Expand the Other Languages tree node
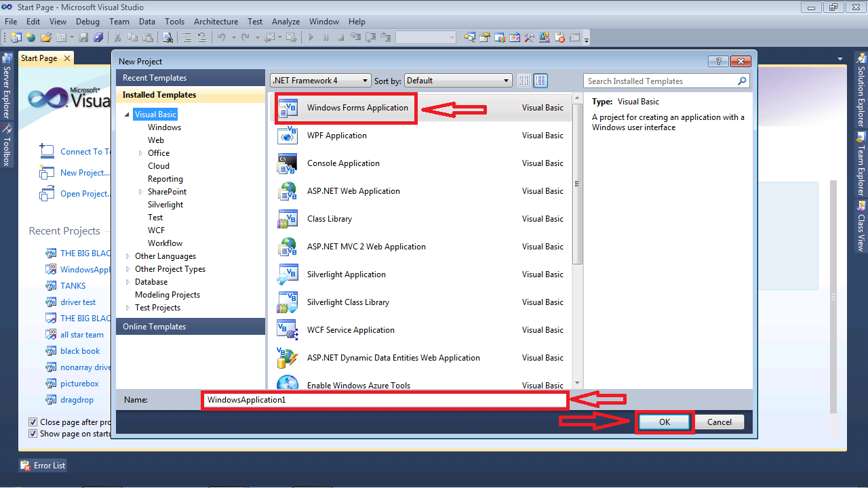868x488 pixels. click(x=127, y=256)
